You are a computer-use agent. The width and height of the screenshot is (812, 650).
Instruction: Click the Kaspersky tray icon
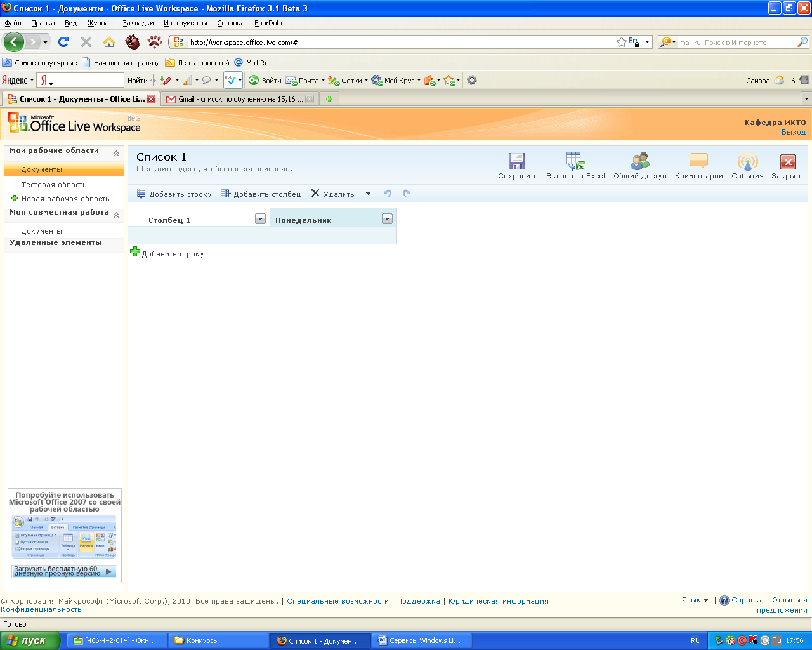[x=753, y=640]
